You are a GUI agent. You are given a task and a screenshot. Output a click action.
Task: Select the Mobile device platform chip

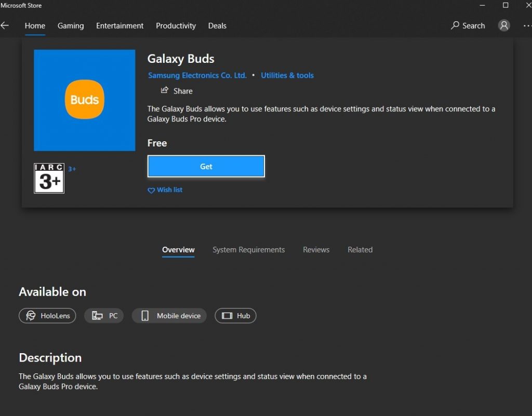[169, 316]
